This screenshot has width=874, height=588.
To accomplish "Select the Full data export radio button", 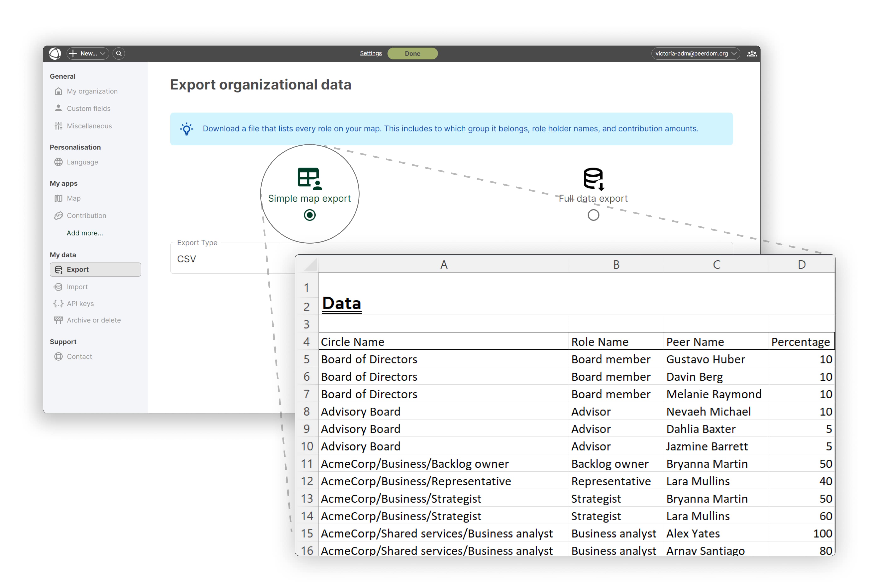I will 593,215.
